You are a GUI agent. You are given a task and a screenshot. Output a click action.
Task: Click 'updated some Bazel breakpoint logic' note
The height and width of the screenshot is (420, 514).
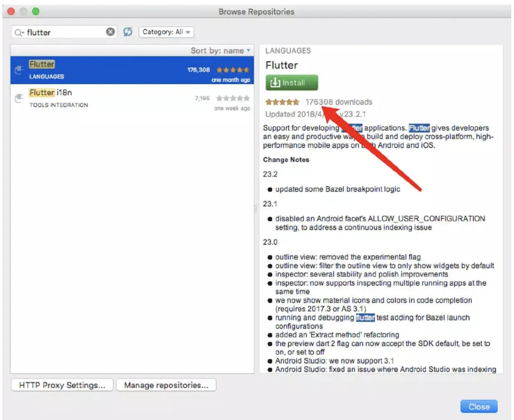tap(337, 189)
